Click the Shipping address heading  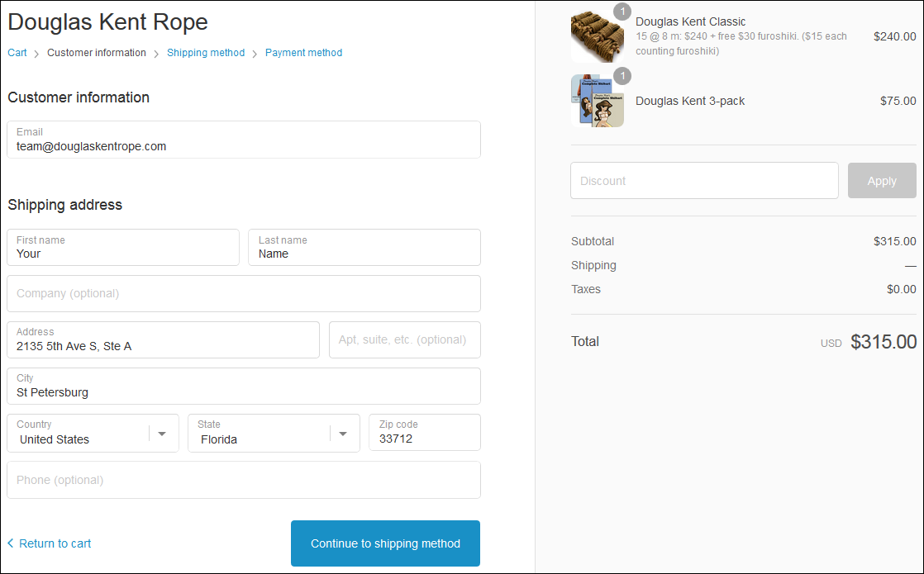(x=64, y=205)
